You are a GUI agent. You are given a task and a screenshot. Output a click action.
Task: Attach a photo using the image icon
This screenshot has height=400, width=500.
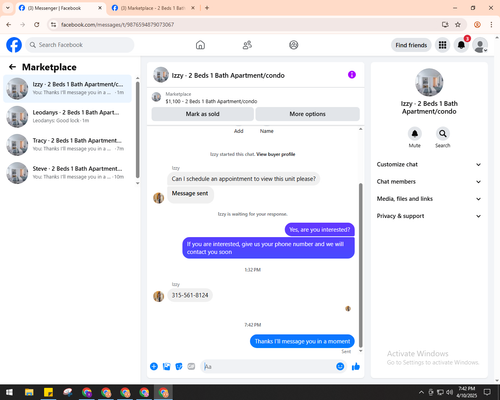[x=166, y=367]
